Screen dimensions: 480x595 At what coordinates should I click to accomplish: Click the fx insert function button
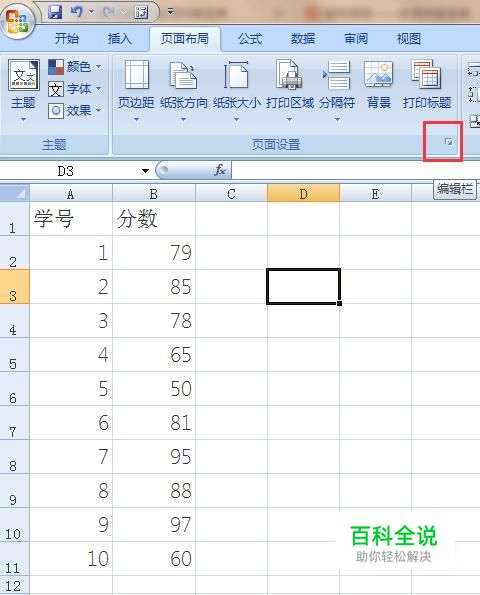[220, 170]
